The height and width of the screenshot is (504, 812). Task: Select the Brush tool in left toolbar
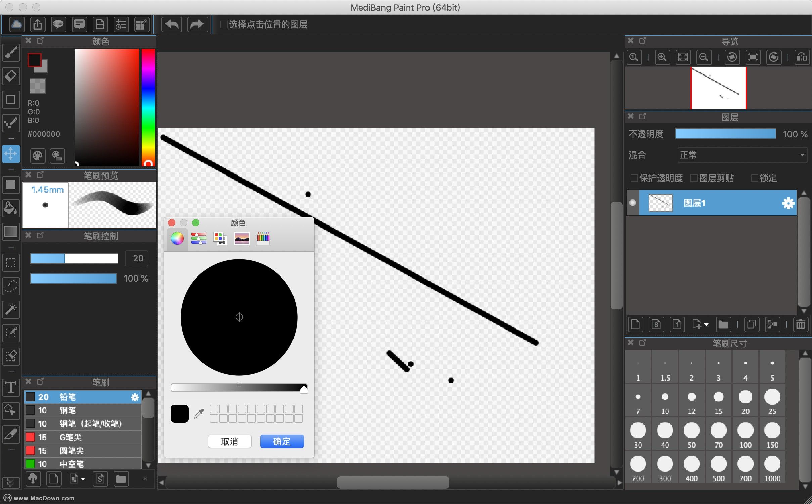click(11, 53)
